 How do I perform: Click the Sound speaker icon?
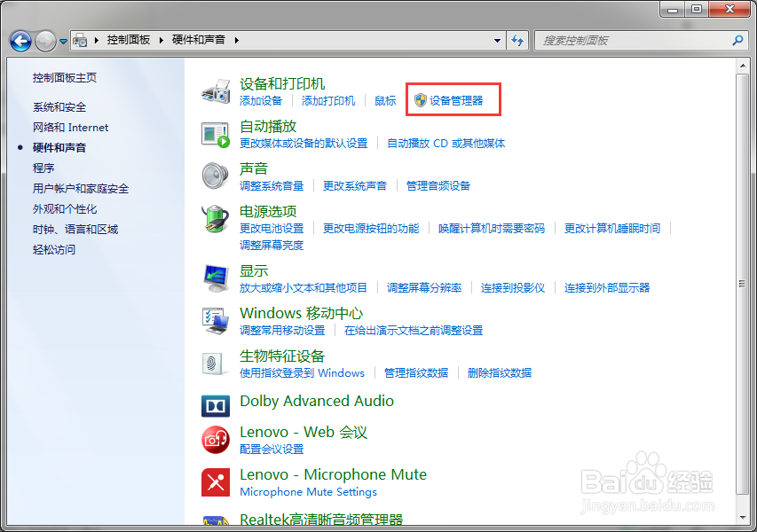point(216,176)
